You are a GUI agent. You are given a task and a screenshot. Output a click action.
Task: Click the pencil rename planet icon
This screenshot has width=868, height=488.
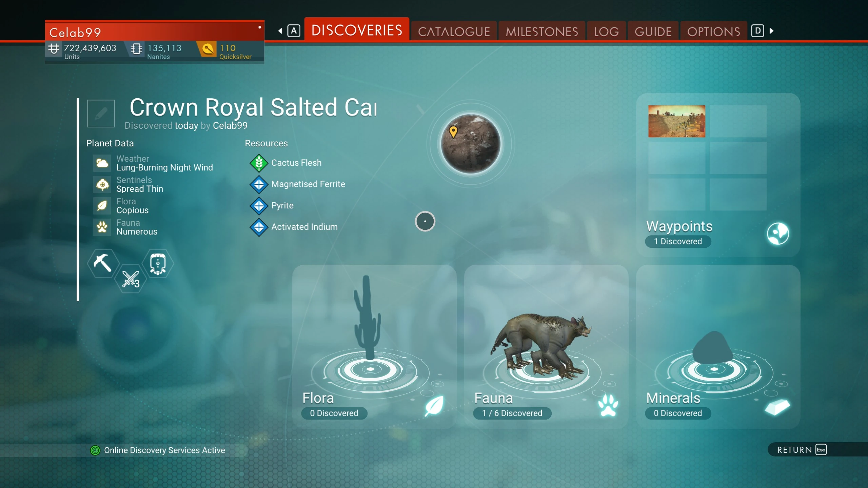point(101,114)
